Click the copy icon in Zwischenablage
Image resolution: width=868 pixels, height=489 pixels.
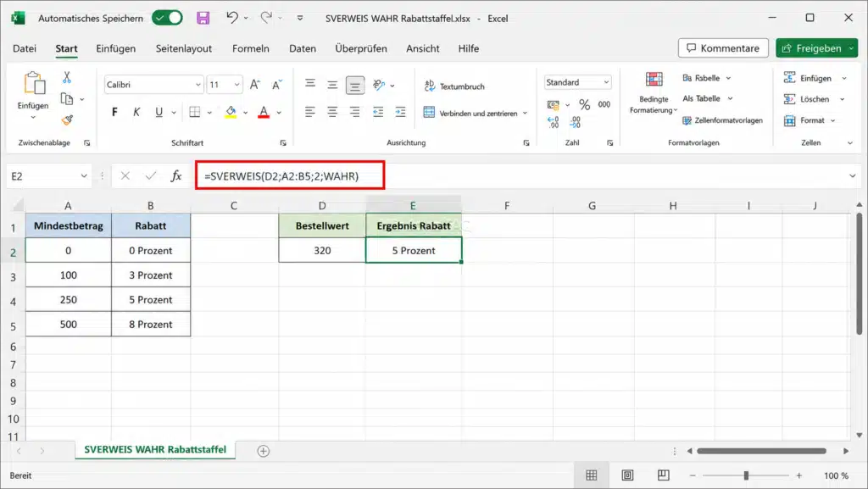click(67, 99)
